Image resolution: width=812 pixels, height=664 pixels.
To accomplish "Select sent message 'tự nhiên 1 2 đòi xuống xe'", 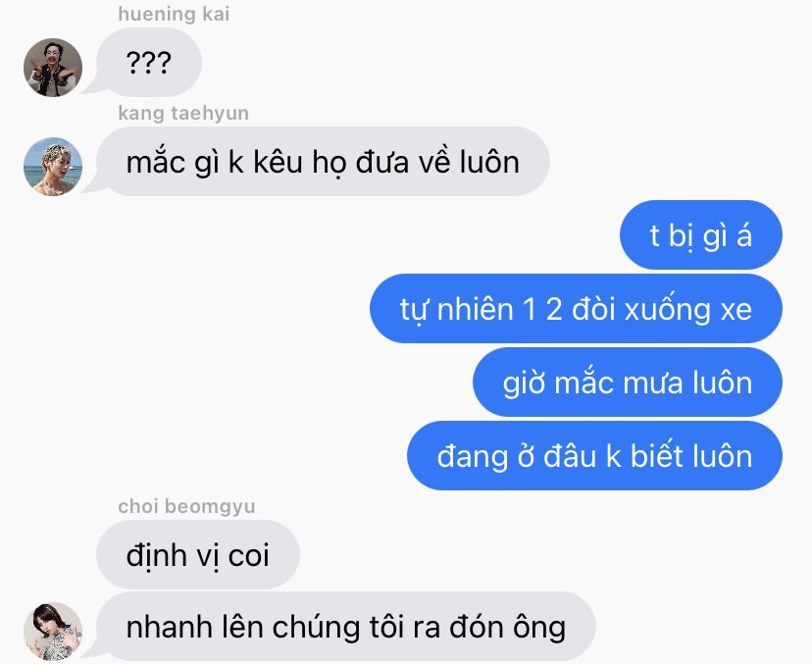I will pyautogui.click(x=576, y=309).
